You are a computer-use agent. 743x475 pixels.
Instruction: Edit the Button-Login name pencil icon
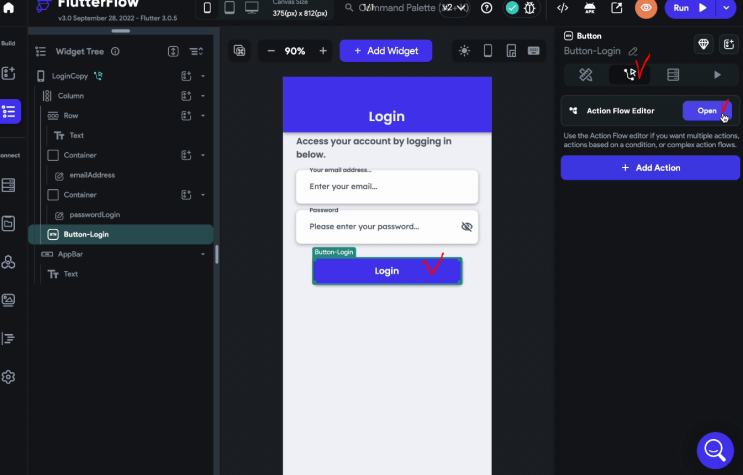pyautogui.click(x=633, y=51)
